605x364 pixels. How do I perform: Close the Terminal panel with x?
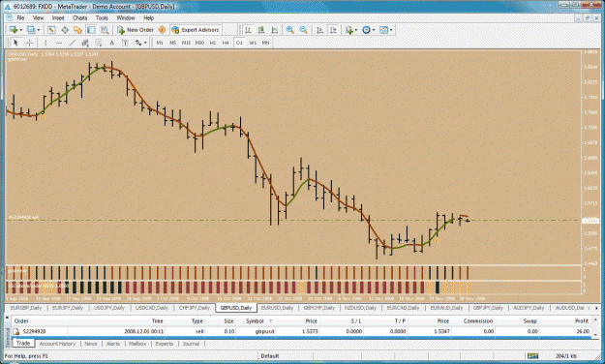pos(7,318)
